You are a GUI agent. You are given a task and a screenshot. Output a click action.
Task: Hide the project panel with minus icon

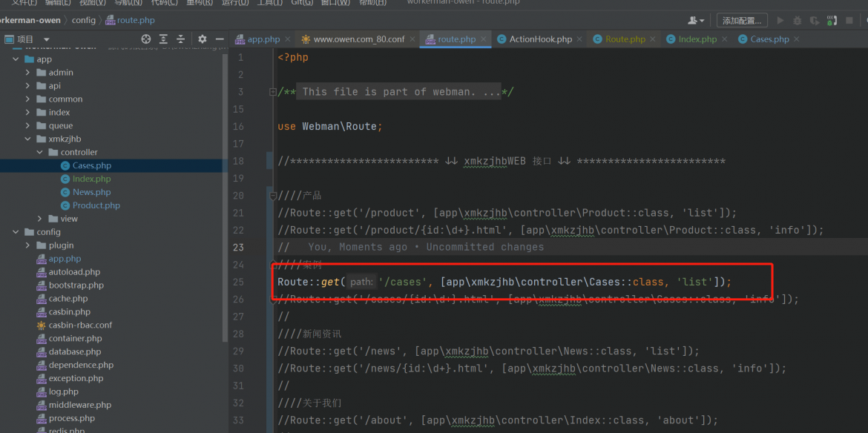219,39
